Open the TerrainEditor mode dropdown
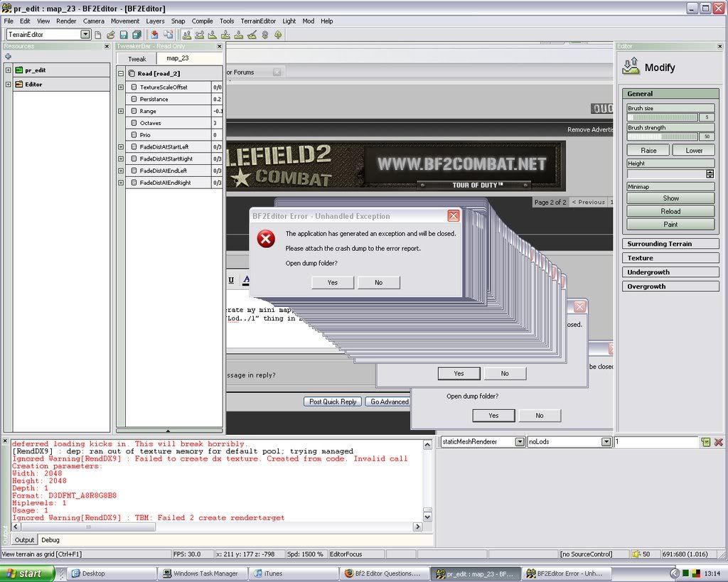This screenshot has height=582, width=728. 85,34
